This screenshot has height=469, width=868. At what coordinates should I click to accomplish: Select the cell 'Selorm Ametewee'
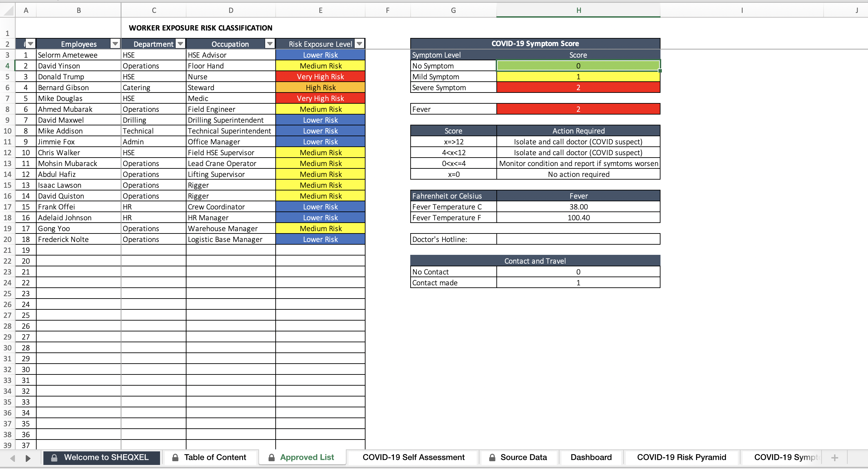point(79,55)
